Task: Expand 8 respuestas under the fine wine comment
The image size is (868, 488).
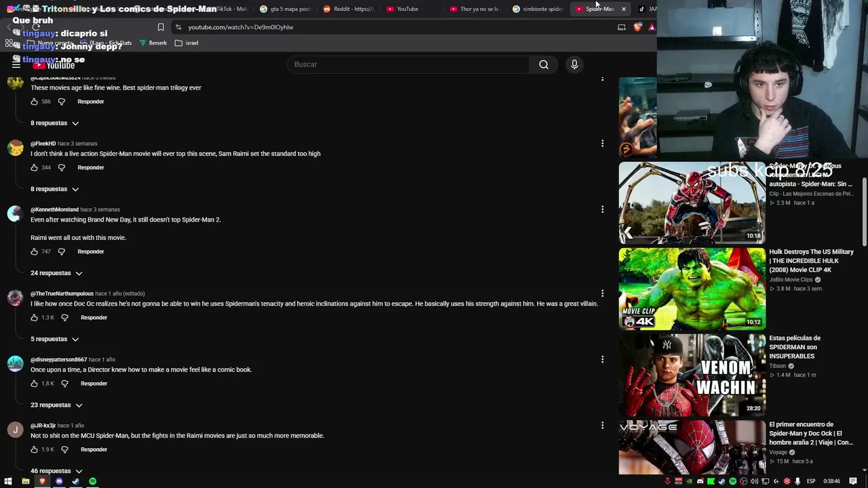Action: (x=55, y=123)
